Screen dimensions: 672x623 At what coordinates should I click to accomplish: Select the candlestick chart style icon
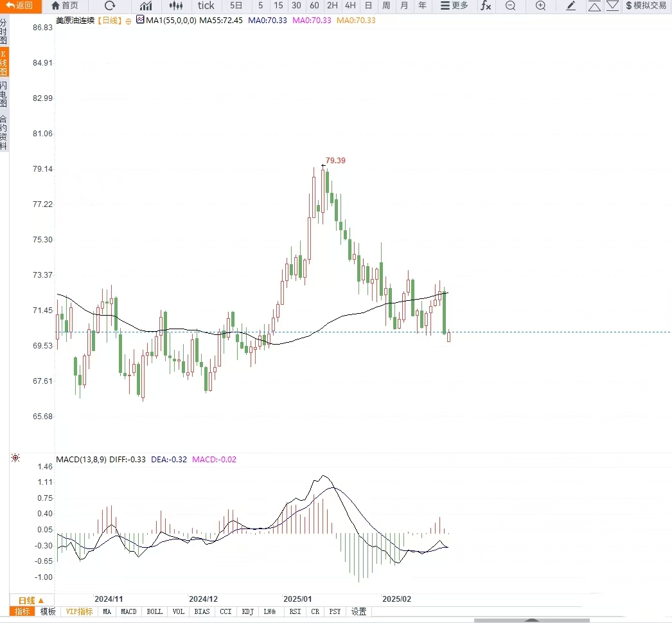[176, 6]
